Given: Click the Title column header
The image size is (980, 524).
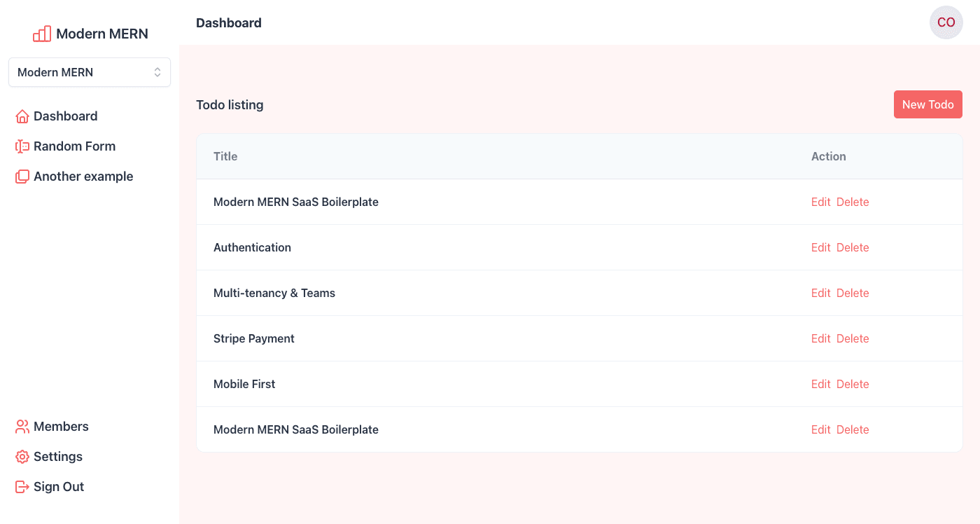Looking at the screenshot, I should coord(225,156).
